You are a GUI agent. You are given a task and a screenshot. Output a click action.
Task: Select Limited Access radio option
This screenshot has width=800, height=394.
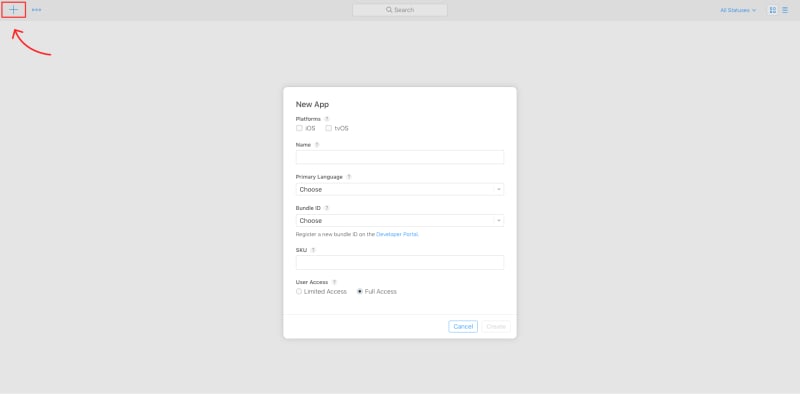click(x=299, y=291)
